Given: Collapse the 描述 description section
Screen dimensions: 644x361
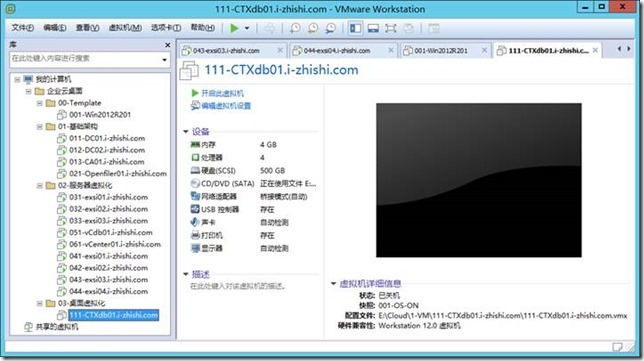Looking at the screenshot, I should [x=186, y=274].
